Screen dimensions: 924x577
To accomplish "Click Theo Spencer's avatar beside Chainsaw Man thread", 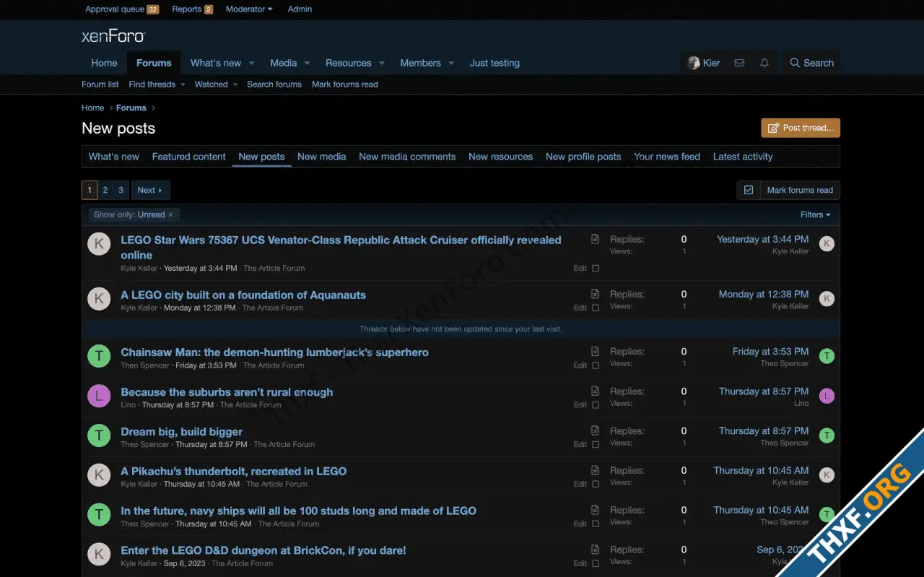I will (99, 356).
